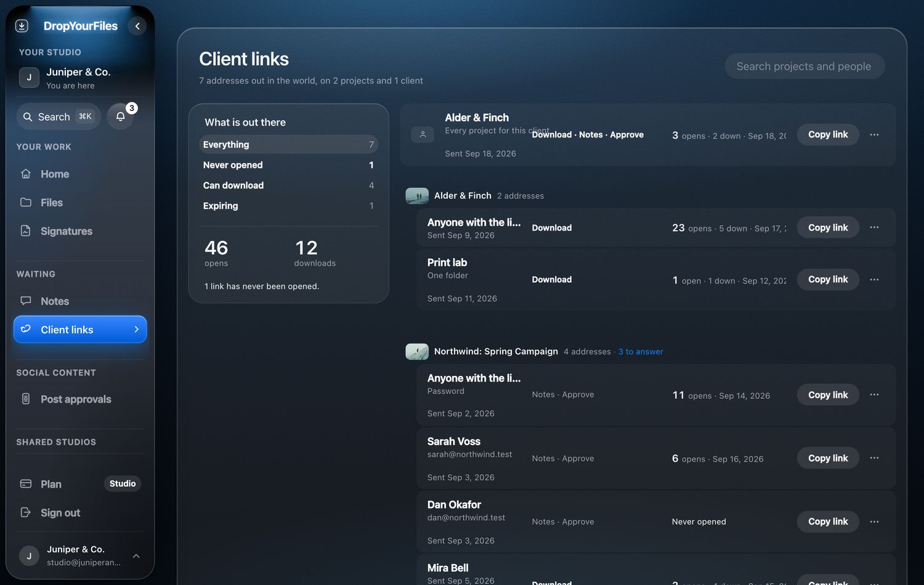Click the Alder & Finch client person icon
The image size is (924, 585).
coord(423,134)
